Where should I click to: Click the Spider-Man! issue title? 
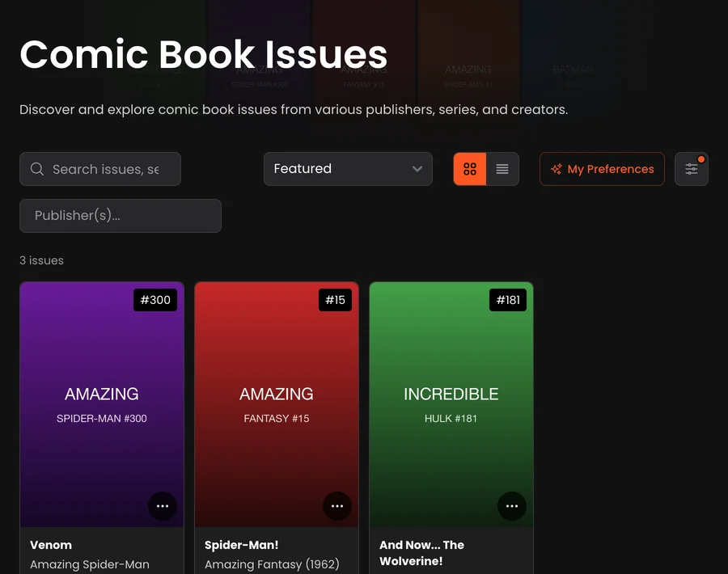click(x=241, y=545)
